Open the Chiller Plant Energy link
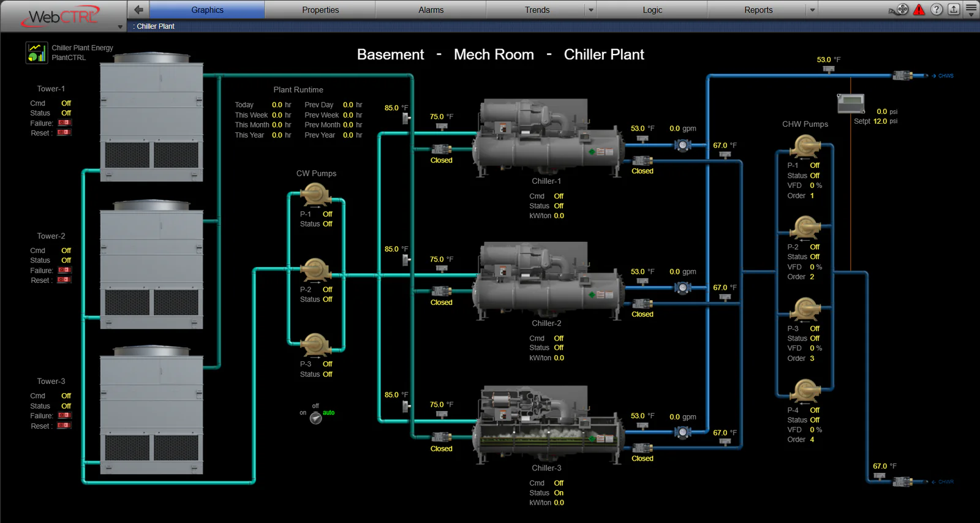 point(82,48)
